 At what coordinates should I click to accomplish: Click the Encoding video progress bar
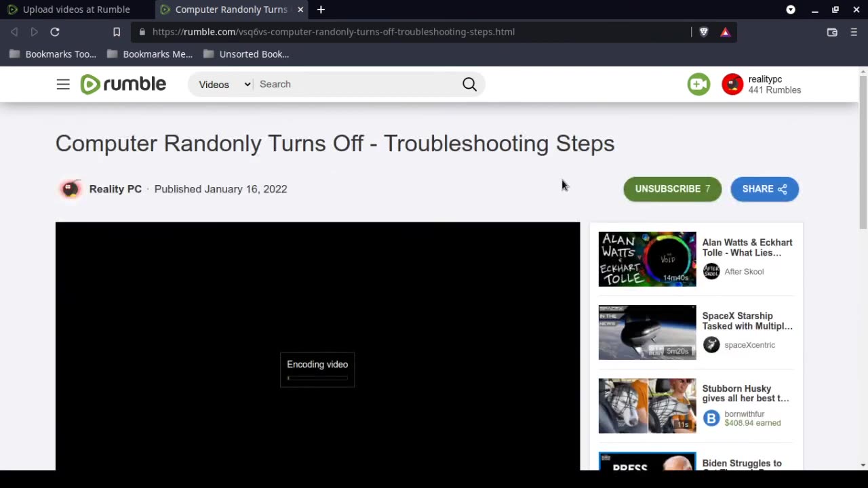pos(317,378)
